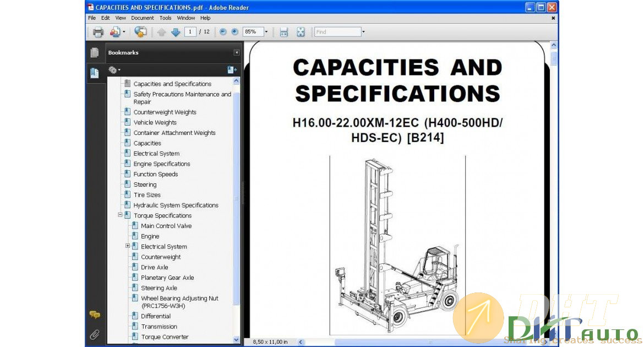644x347 pixels.
Task: Close the document with the menu bar X
Action: click(x=553, y=18)
